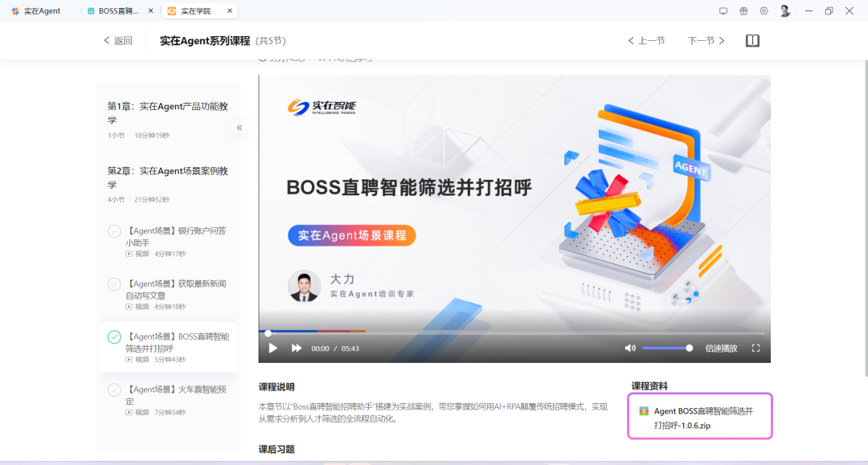Screen dimensions: 868x465
Task: Click the presenter 大力 photo in video
Action: point(304,286)
